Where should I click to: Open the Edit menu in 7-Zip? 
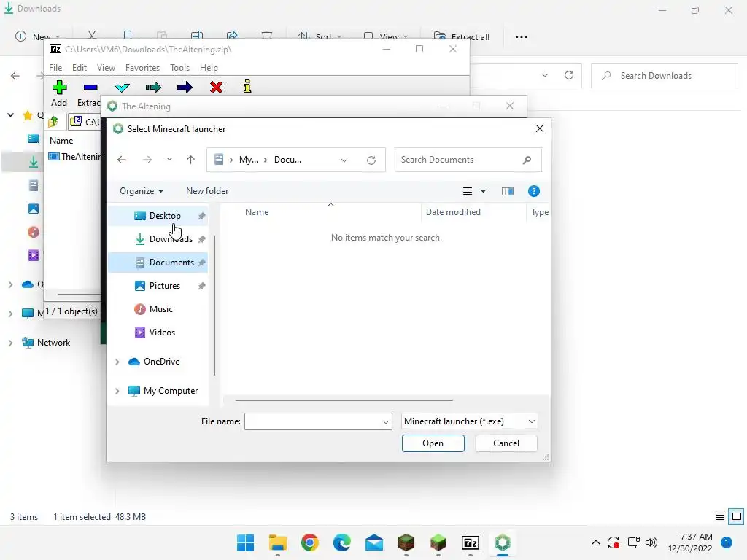pos(79,68)
